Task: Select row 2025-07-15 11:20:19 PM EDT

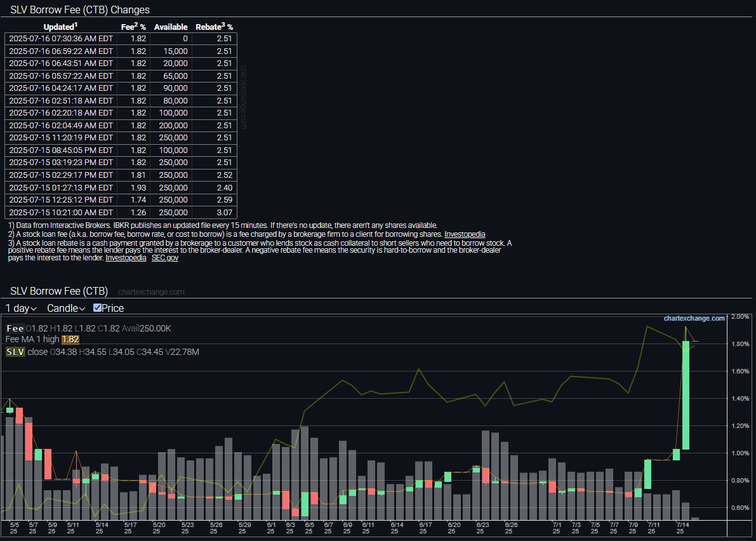Action: pos(121,137)
